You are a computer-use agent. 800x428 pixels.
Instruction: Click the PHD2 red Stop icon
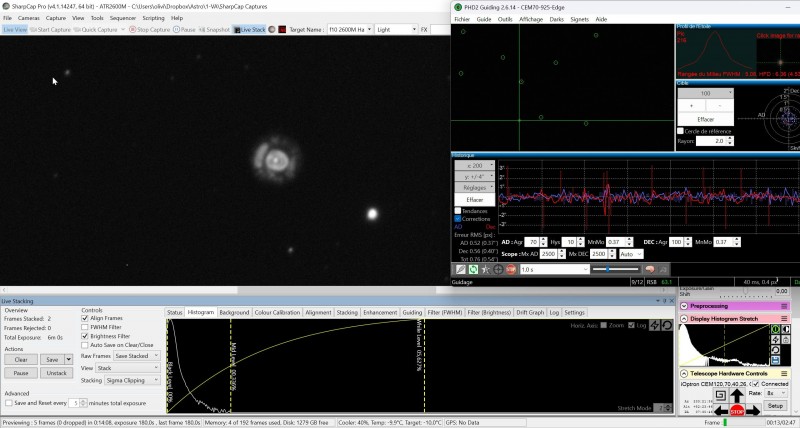pyautogui.click(x=511, y=269)
